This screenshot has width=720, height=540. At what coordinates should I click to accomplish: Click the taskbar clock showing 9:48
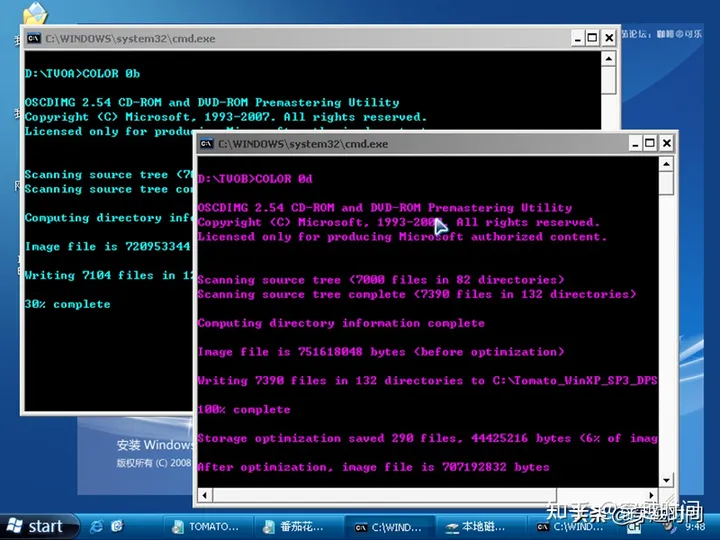click(695, 527)
